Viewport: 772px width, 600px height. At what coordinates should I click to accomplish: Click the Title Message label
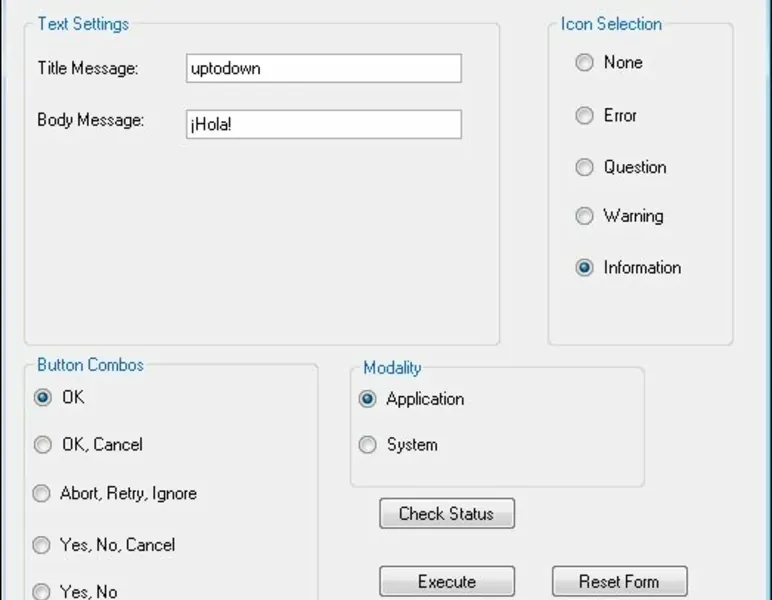pyautogui.click(x=88, y=68)
